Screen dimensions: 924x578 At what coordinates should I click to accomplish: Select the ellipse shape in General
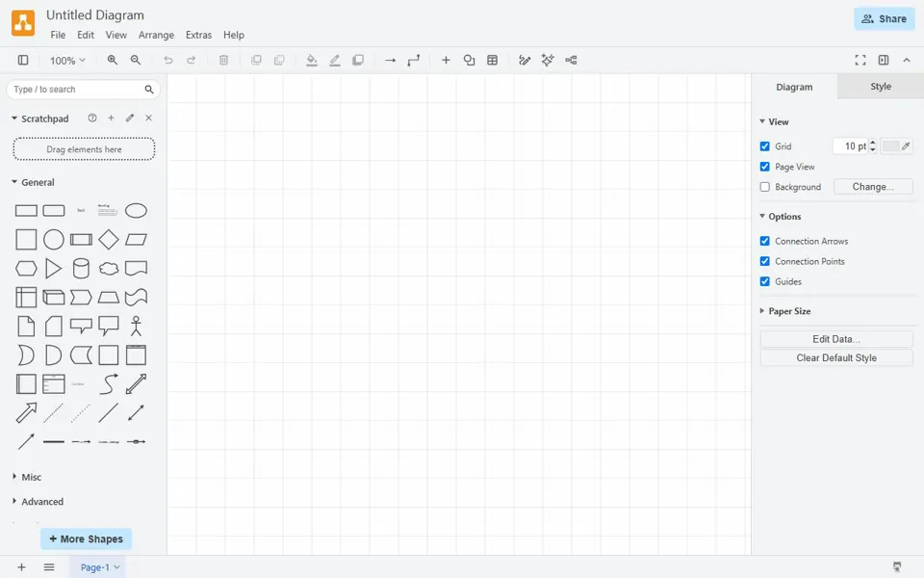tap(136, 211)
